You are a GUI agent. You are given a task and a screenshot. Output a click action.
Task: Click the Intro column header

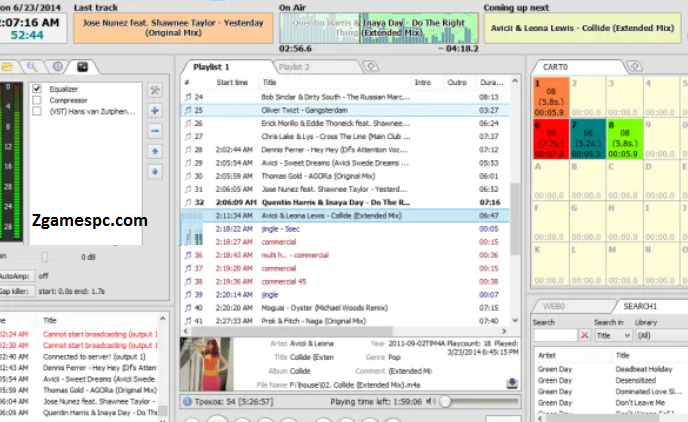point(423,82)
